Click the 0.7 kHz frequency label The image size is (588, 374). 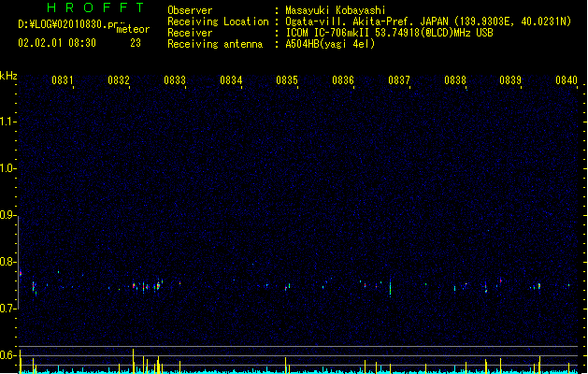point(7,309)
